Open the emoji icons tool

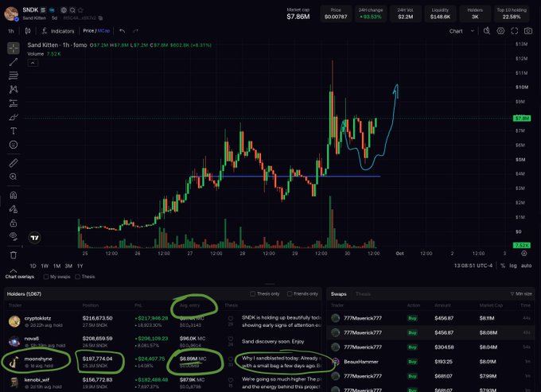(x=14, y=145)
